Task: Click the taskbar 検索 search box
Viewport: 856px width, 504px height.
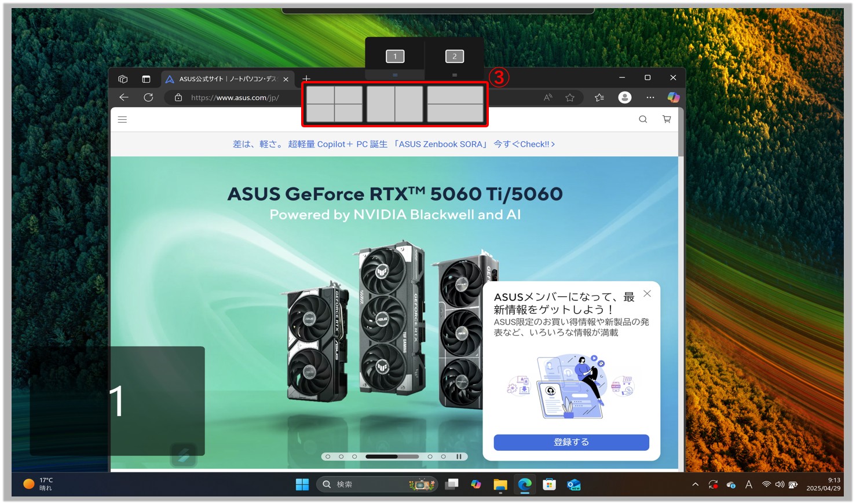Action: tap(377, 484)
